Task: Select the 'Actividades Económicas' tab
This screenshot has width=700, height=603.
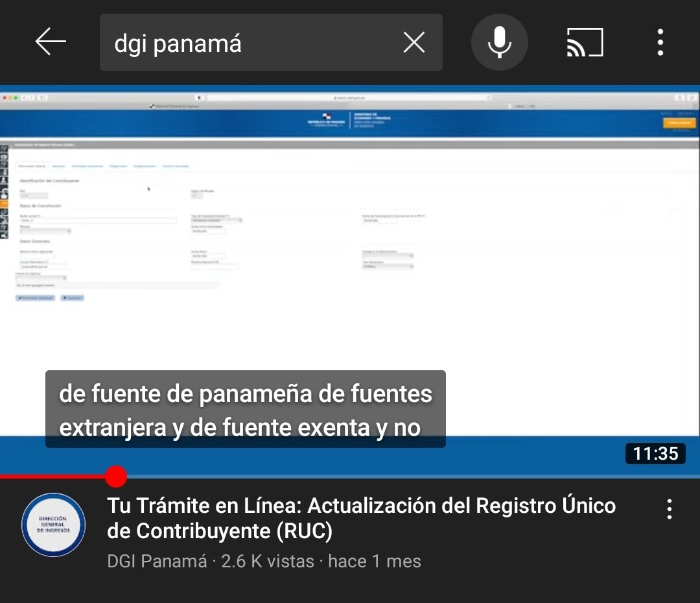Action: [x=87, y=166]
